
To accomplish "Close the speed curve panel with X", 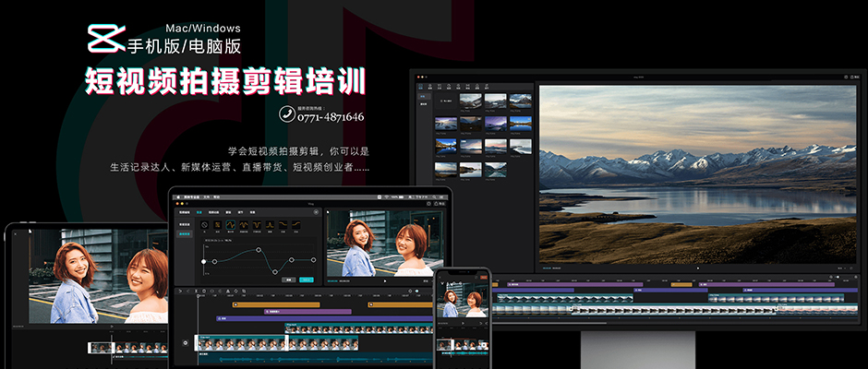I will (x=316, y=212).
